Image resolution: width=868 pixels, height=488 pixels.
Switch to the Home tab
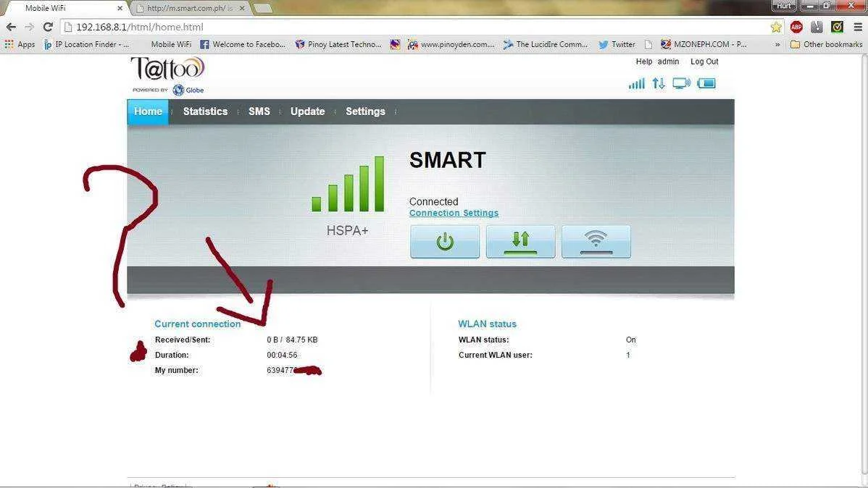click(148, 112)
